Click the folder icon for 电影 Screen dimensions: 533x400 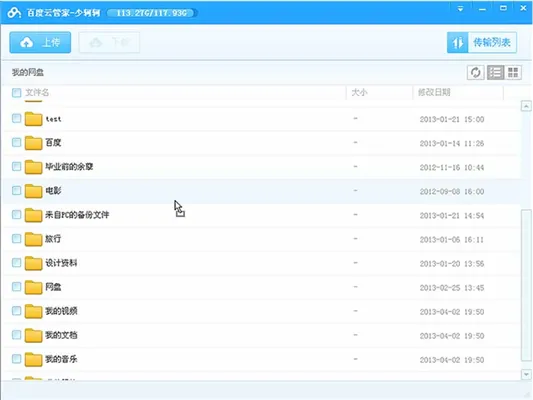[33, 191]
